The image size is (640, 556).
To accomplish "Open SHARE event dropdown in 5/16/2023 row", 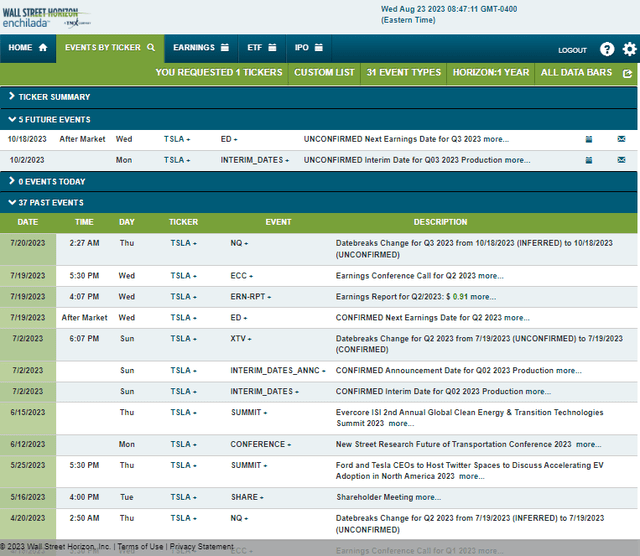I will coord(247,497).
